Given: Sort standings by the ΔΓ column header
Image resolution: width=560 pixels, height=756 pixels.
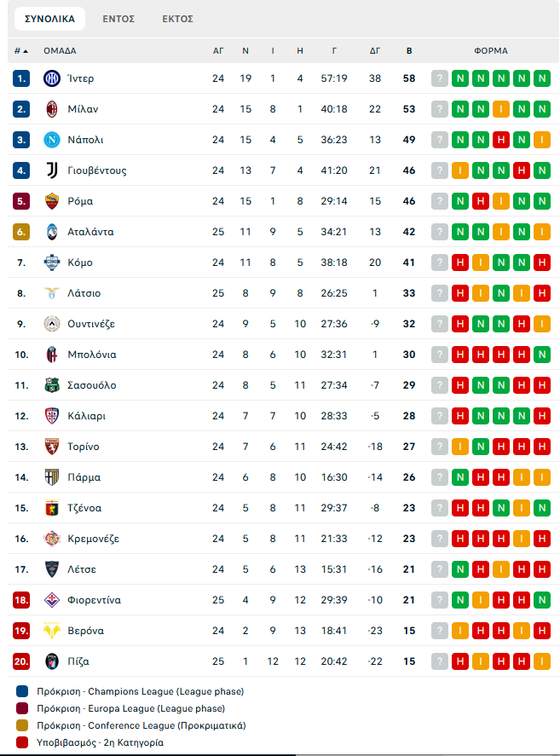Looking at the screenshot, I should 375,51.
